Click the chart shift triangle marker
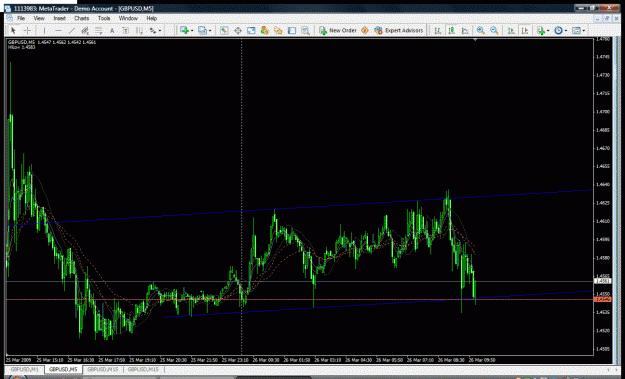The width and height of the screenshot is (625, 379). tap(475, 39)
